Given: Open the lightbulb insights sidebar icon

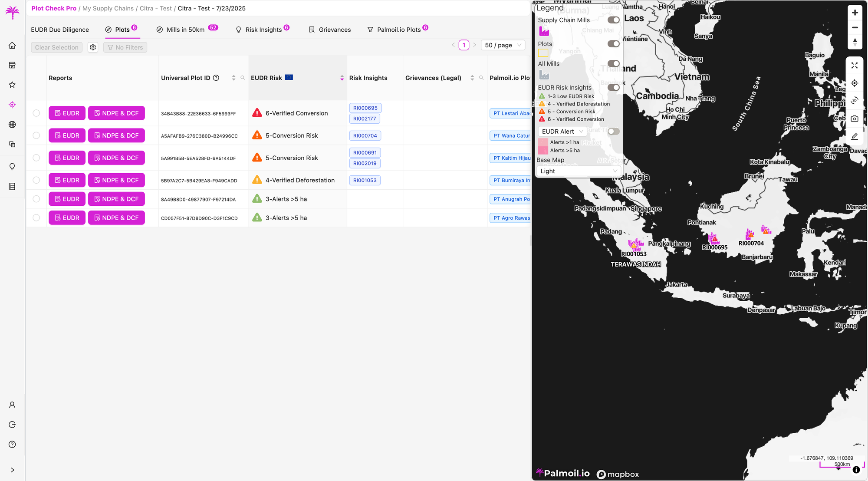Looking at the screenshot, I should coord(12,167).
